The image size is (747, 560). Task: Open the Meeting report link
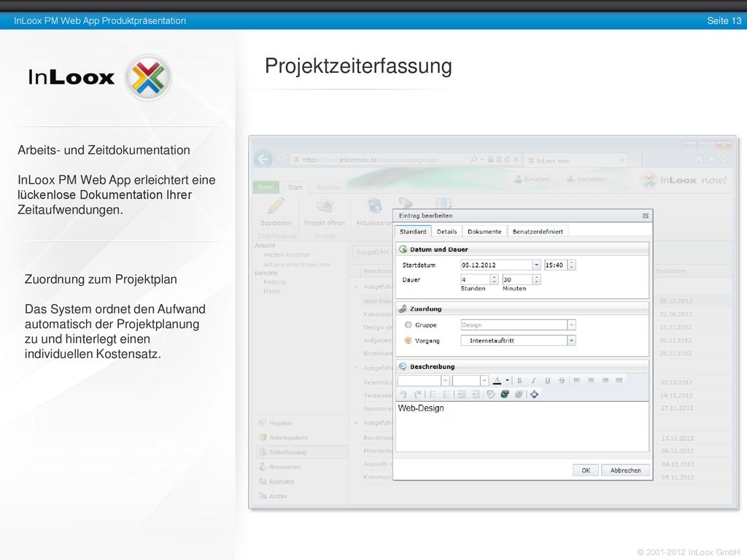point(274,282)
